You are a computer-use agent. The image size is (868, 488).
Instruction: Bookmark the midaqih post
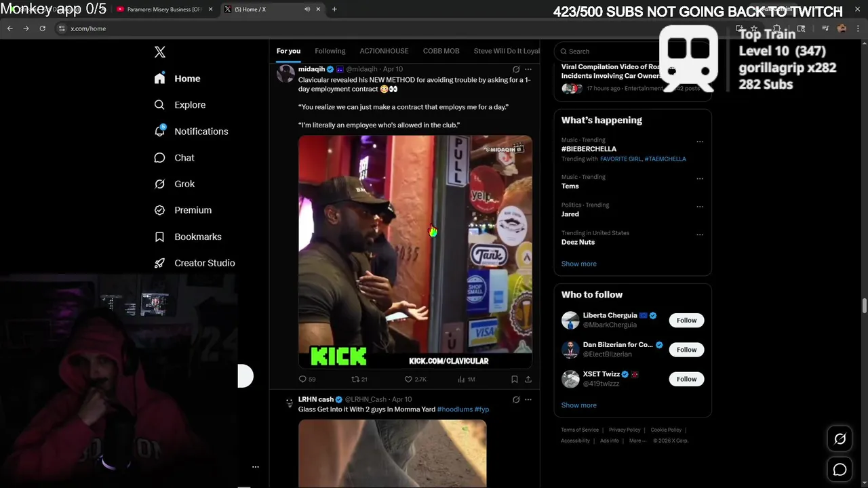[x=515, y=380]
